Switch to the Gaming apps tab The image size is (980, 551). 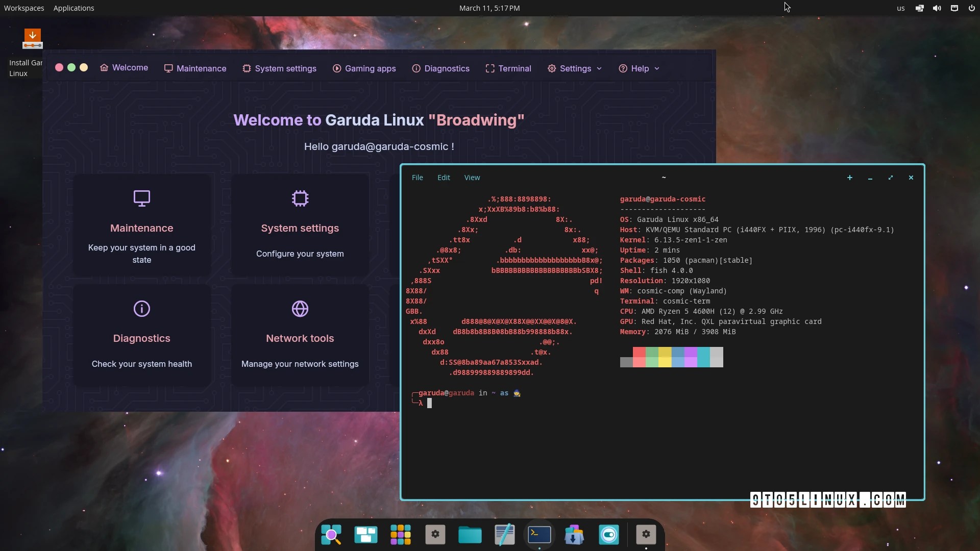tap(364, 68)
